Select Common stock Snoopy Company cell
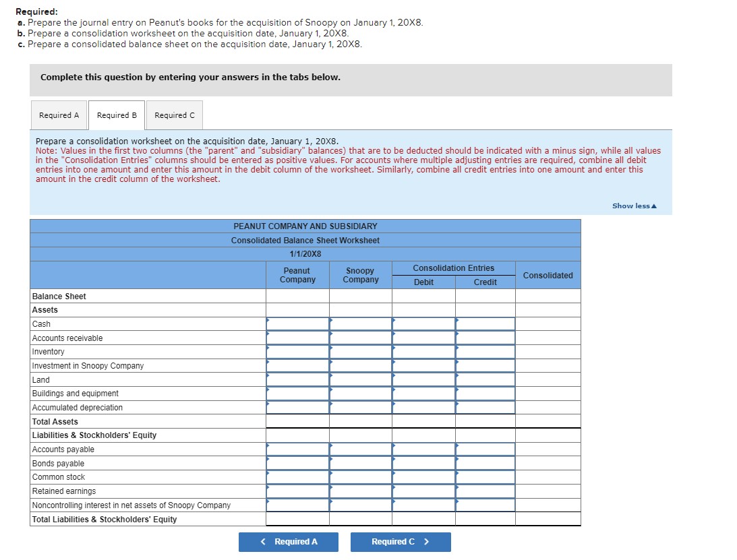This screenshot has width=737, height=560. [x=361, y=477]
